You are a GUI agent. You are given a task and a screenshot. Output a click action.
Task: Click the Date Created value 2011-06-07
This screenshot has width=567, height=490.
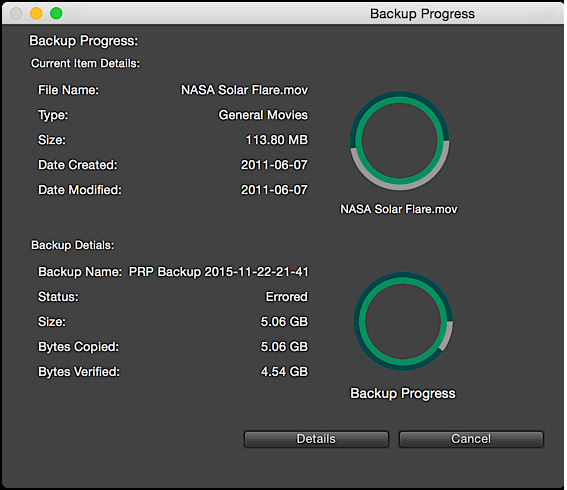pos(274,165)
